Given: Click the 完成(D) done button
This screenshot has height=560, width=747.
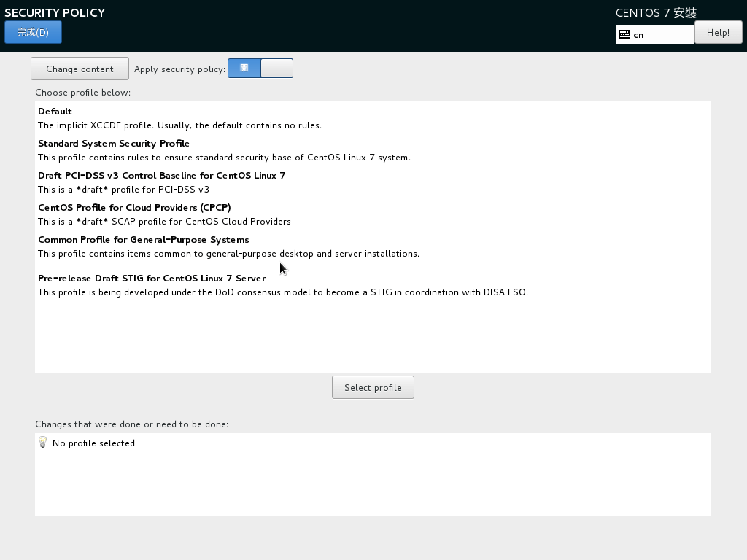Looking at the screenshot, I should [x=33, y=32].
